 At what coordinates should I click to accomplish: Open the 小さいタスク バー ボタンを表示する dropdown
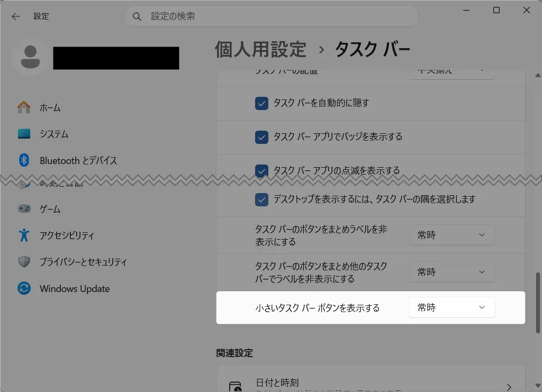[x=452, y=307]
